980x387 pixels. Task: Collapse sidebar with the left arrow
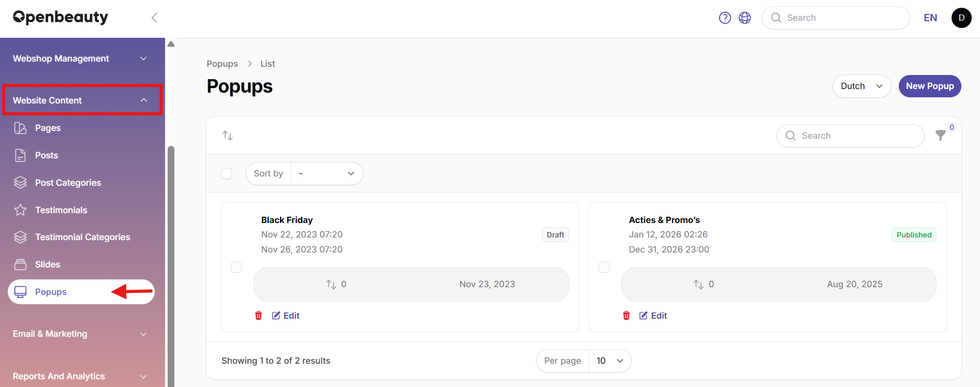[154, 18]
